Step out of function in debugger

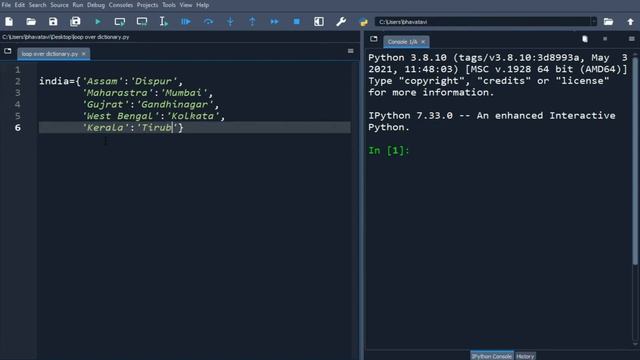pyautogui.click(x=252, y=22)
